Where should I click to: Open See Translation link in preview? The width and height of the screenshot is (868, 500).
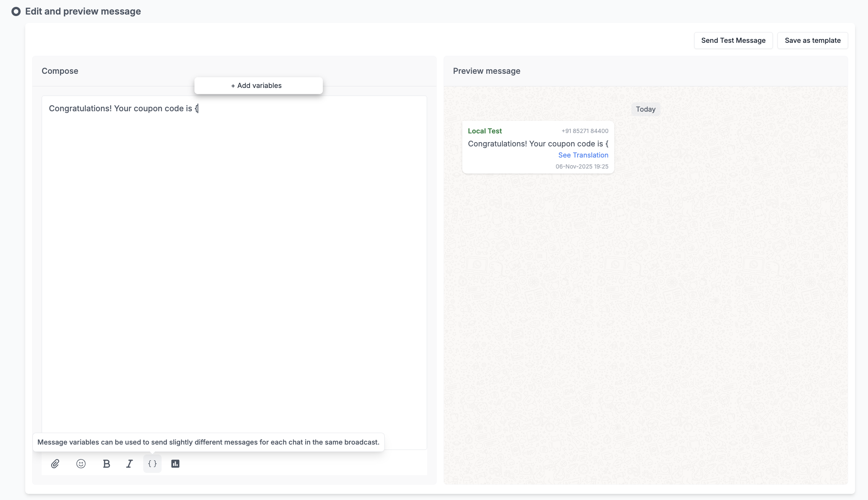coord(583,155)
